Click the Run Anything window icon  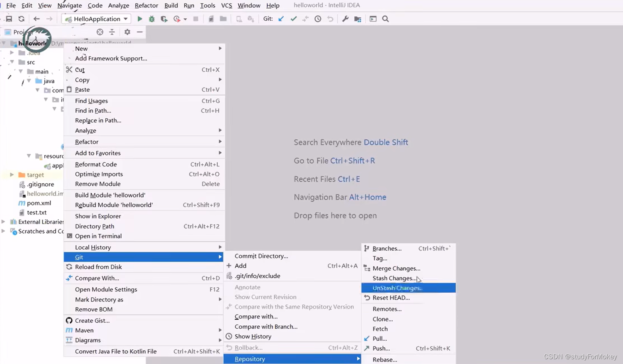point(373,19)
